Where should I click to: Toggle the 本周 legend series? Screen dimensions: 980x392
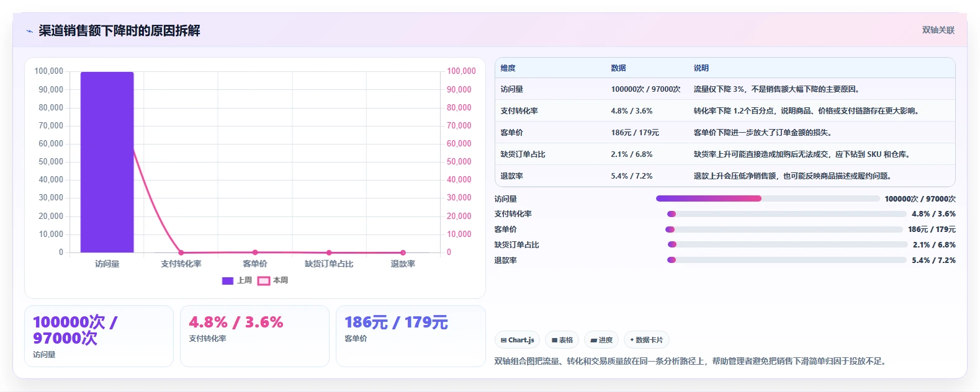(273, 280)
